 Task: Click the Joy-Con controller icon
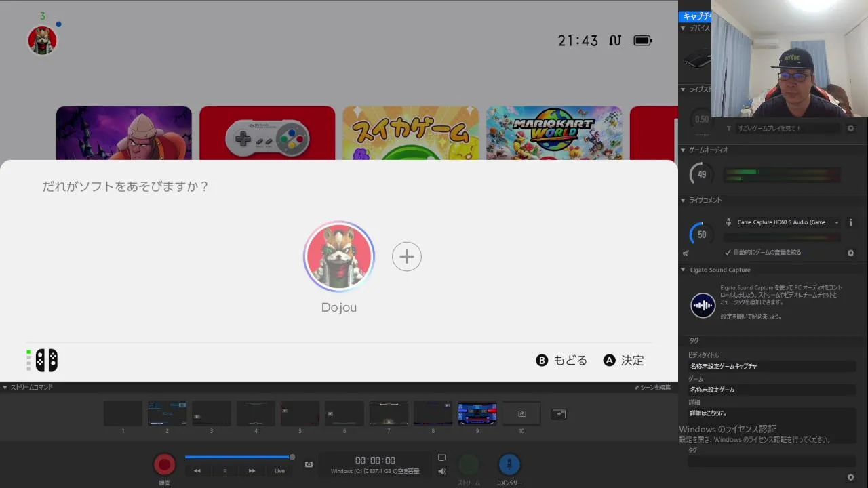coord(47,361)
